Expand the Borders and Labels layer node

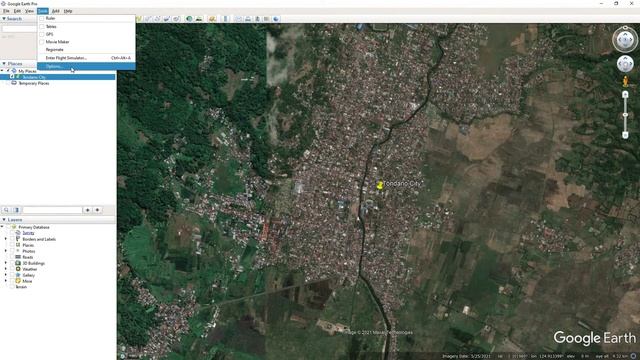[x=6, y=239]
